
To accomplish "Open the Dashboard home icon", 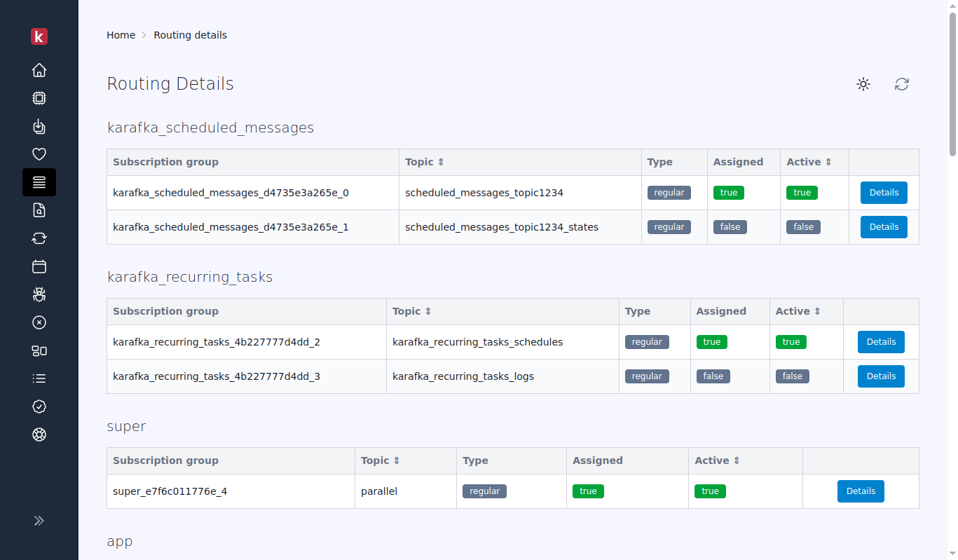I will (39, 70).
